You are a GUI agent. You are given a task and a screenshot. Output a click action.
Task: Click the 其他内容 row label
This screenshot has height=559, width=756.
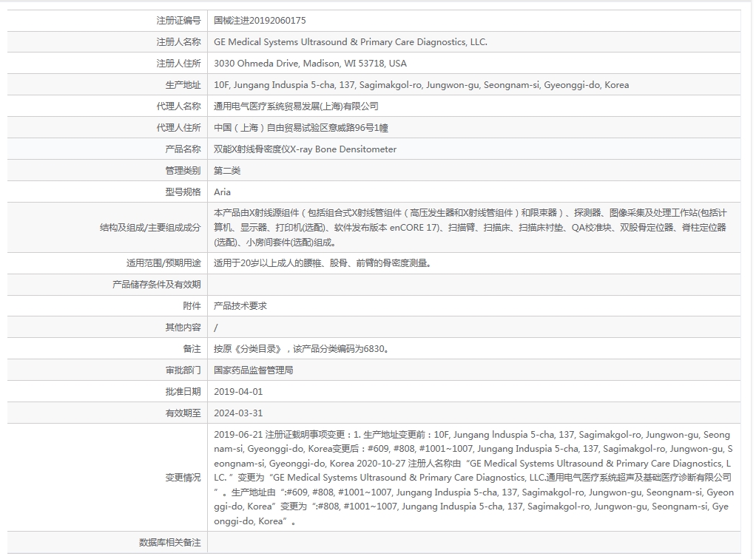click(183, 328)
